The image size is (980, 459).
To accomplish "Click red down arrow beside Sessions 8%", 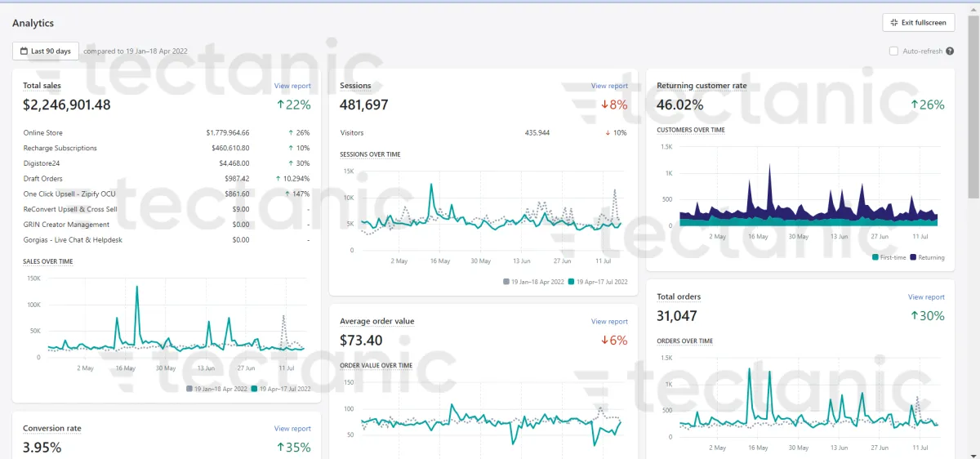I will pos(605,105).
